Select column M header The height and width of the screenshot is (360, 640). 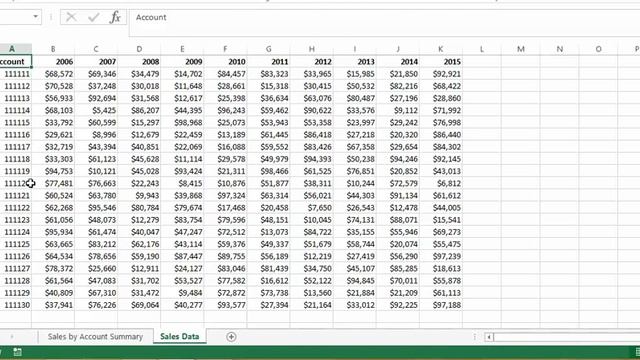(520, 49)
